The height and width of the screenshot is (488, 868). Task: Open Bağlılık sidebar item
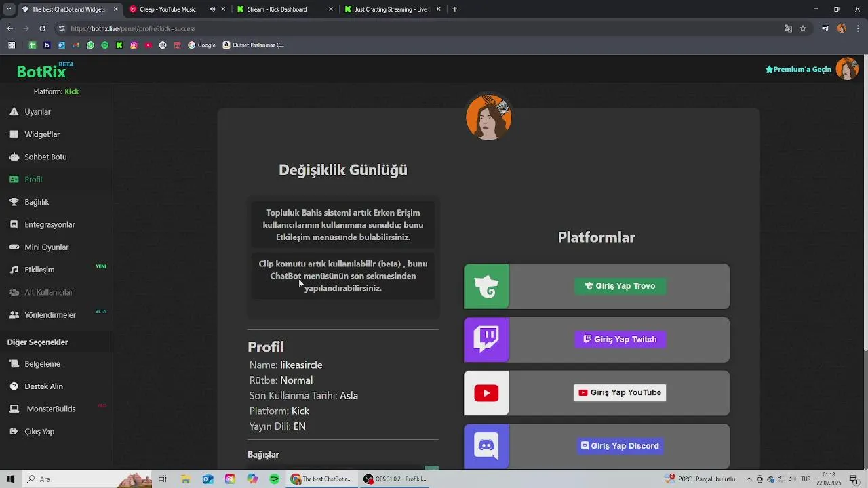tap(37, 202)
